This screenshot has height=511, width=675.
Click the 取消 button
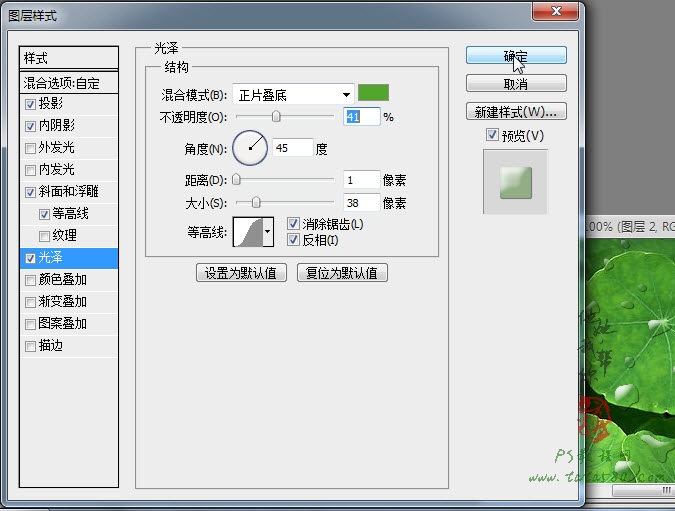pyautogui.click(x=516, y=84)
